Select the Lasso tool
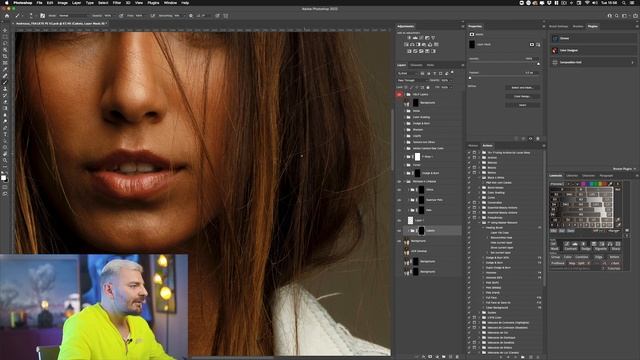 5,44
